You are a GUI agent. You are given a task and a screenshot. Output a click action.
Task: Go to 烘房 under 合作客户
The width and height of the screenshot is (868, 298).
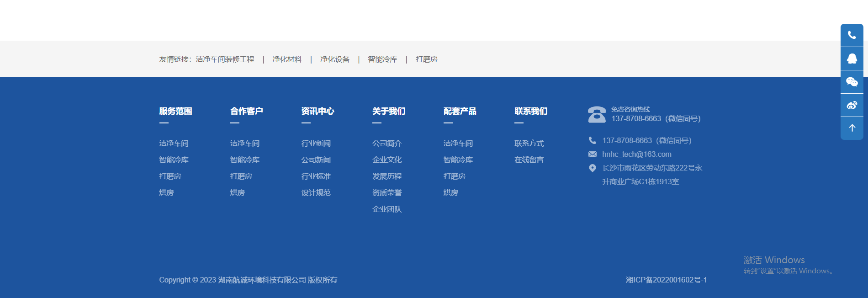238,193
